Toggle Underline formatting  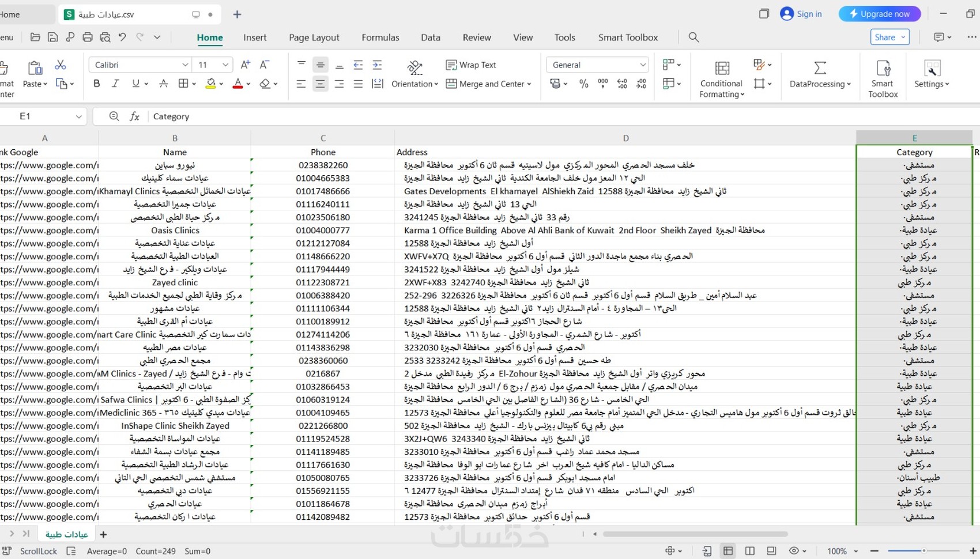coord(135,84)
